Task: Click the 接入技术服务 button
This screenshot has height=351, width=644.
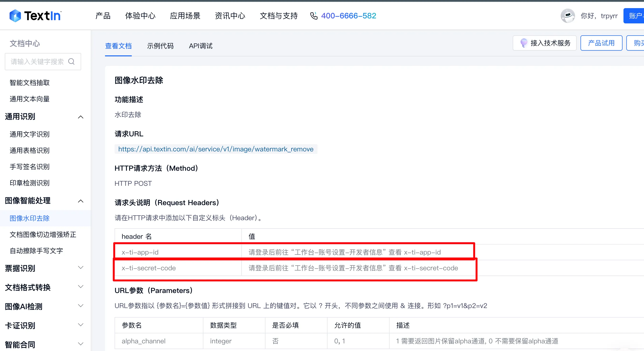Action: click(544, 43)
